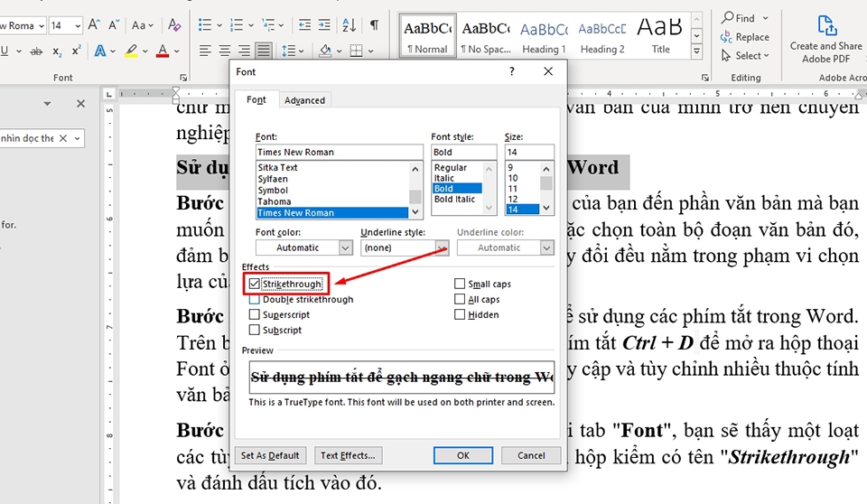
Task: Select Bold Italic in Font style list
Action: [x=454, y=200]
